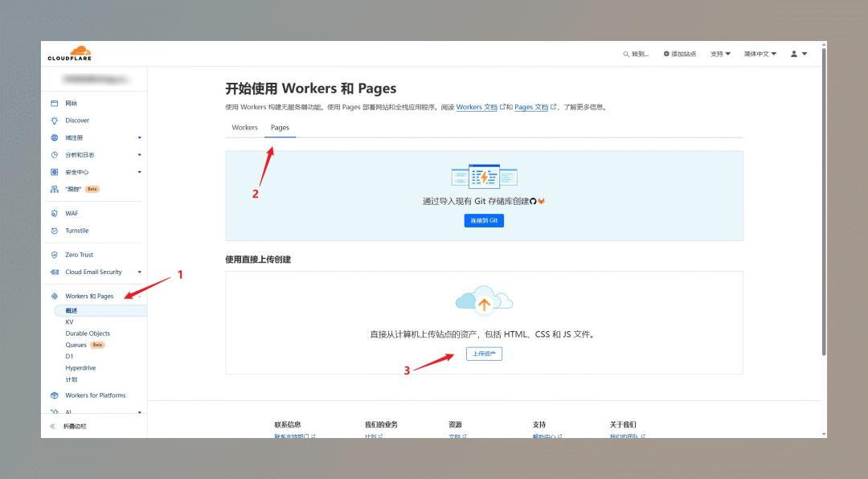Click the 折叠边栏 double-chevron collapse icon
This screenshot has height=479, width=868.
tap(52, 427)
